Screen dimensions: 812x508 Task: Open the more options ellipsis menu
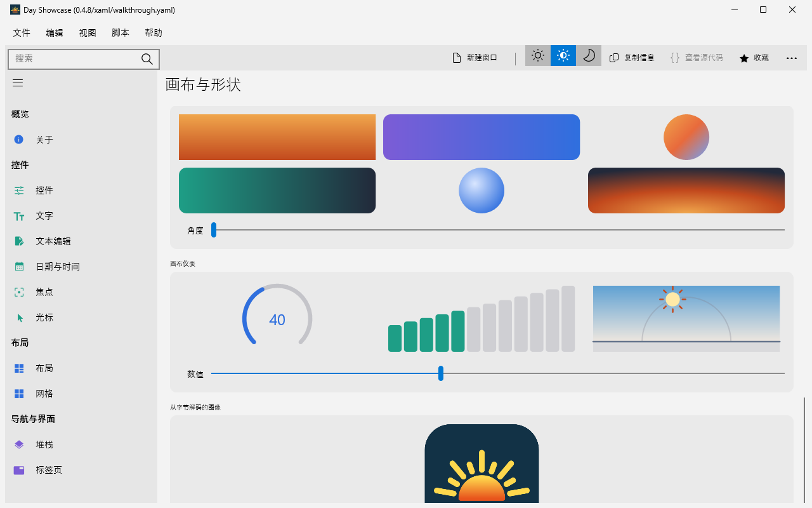click(x=792, y=58)
